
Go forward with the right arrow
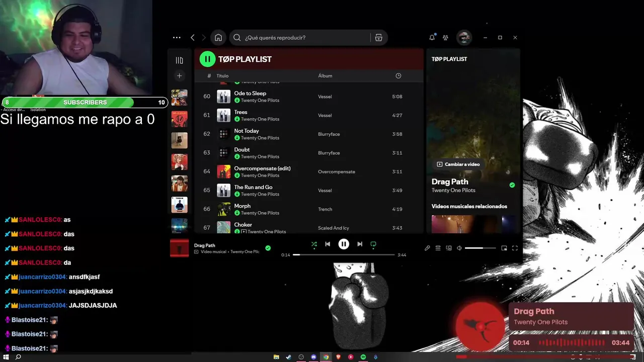point(204,38)
